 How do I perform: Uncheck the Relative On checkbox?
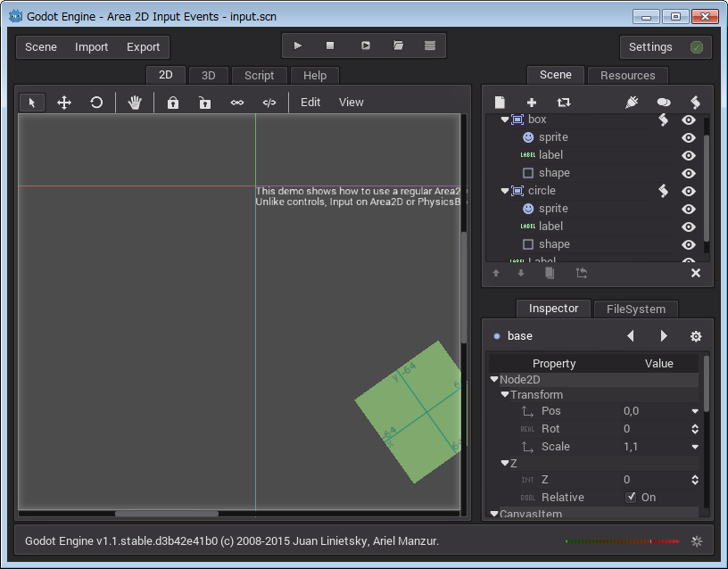[631, 497]
